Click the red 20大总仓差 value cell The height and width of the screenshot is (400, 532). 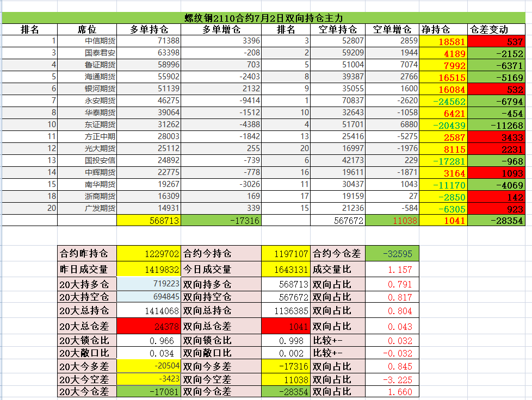pos(149,326)
